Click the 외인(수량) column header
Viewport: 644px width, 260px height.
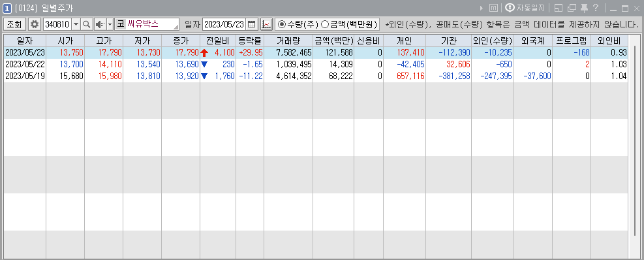tap(492, 41)
